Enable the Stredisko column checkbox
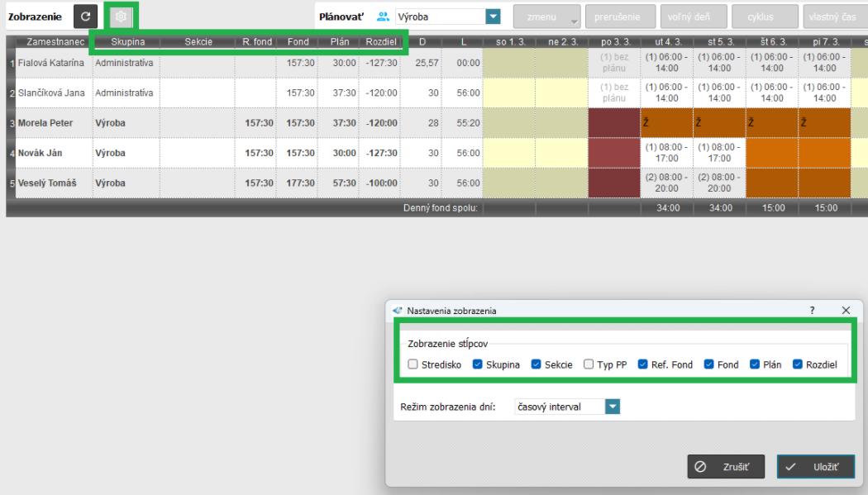This screenshot has height=495, width=868. point(413,365)
